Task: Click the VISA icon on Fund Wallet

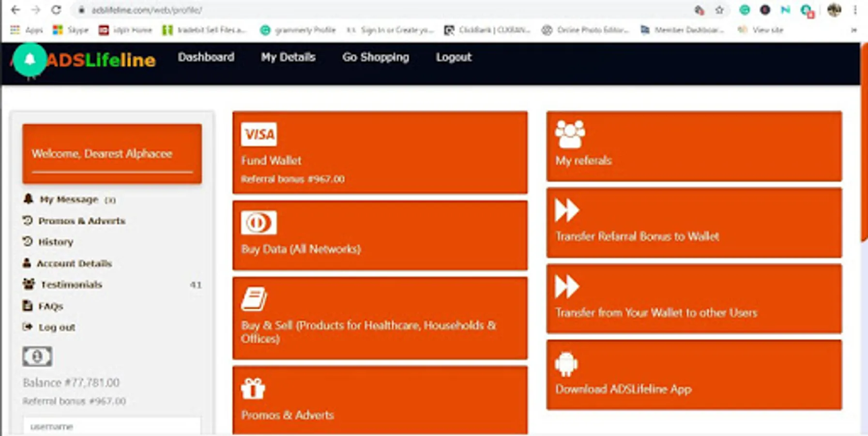Action: point(259,134)
